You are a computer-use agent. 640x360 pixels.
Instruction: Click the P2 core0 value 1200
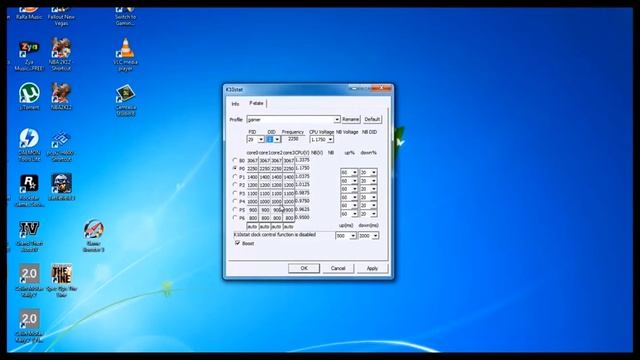click(253, 185)
